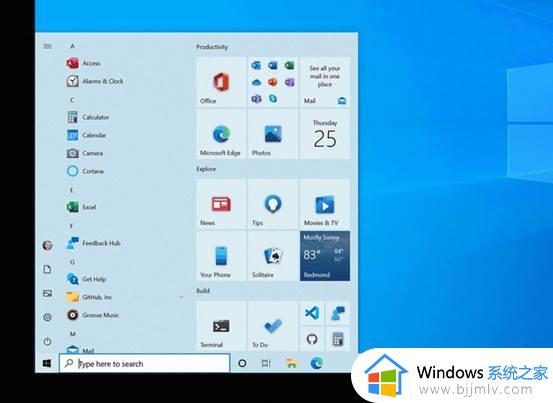Viewport: 553px width, 403px height.
Task: Launch Microsoft Edge tile
Action: pyautogui.click(x=221, y=134)
